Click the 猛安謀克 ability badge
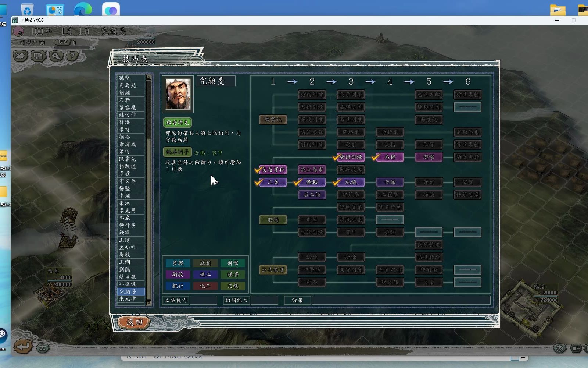 (178, 123)
